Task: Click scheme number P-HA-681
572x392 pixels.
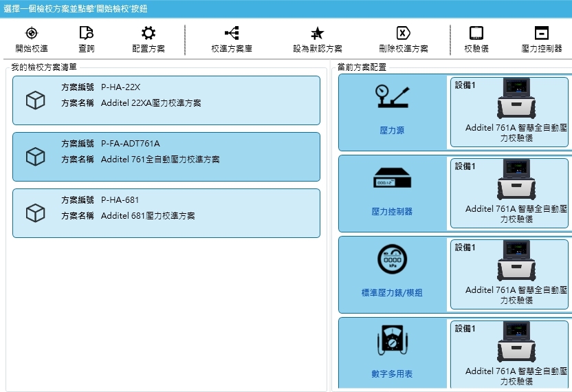Action: tap(120, 200)
